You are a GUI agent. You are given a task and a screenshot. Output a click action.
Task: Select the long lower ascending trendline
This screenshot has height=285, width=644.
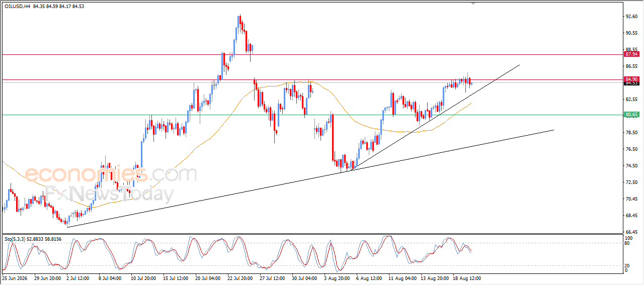310,178
